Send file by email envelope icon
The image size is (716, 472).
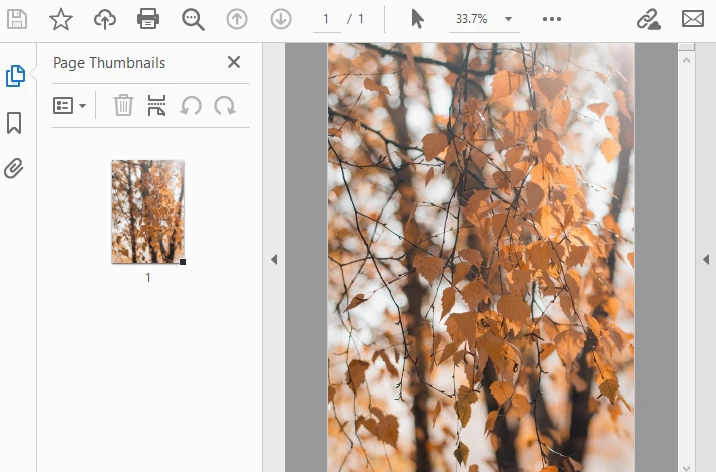pyautogui.click(x=693, y=19)
